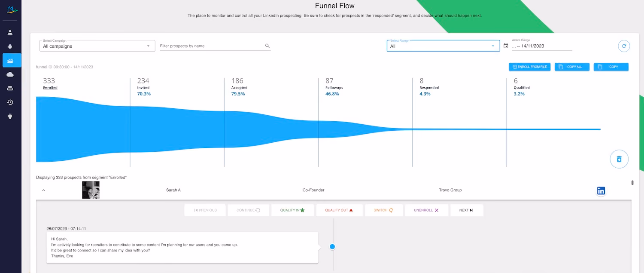This screenshot has width=644, height=273.
Task: Click the Enroll From File button
Action: point(529,67)
